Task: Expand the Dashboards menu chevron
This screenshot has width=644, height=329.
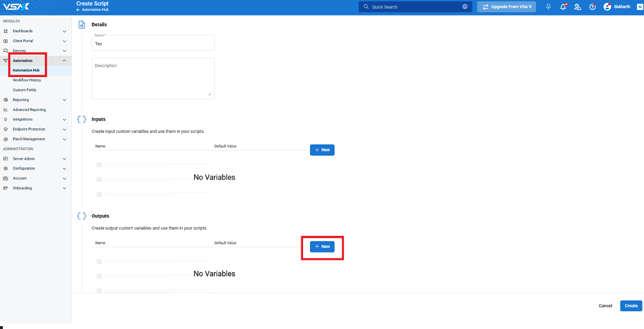Action: click(64, 31)
